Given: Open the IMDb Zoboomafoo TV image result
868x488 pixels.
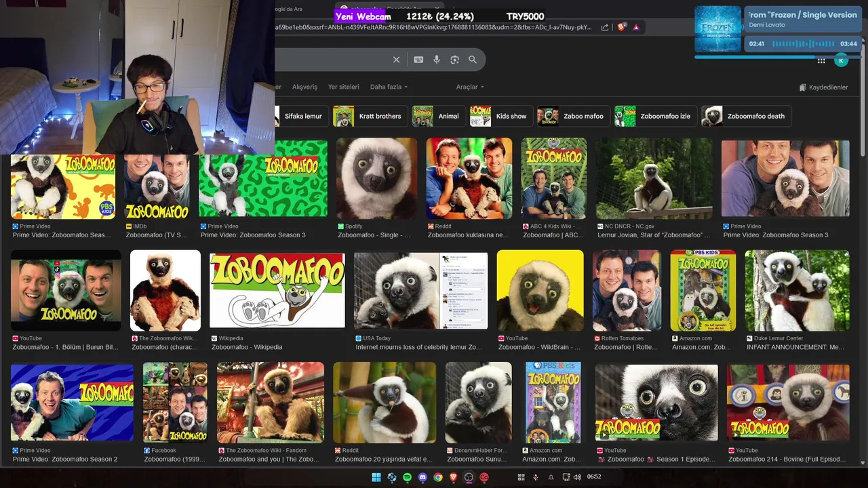Looking at the screenshot, I should [157, 186].
